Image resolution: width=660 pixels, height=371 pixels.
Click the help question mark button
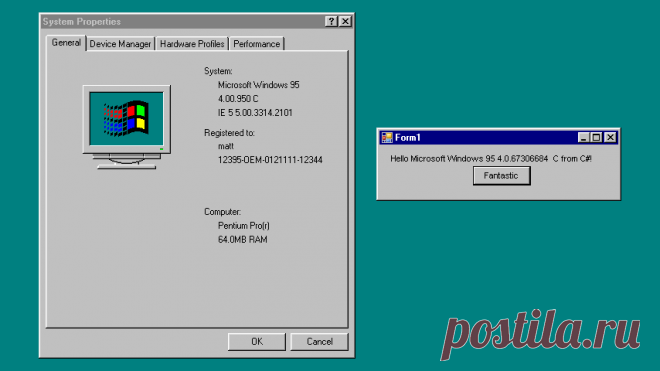[331, 21]
